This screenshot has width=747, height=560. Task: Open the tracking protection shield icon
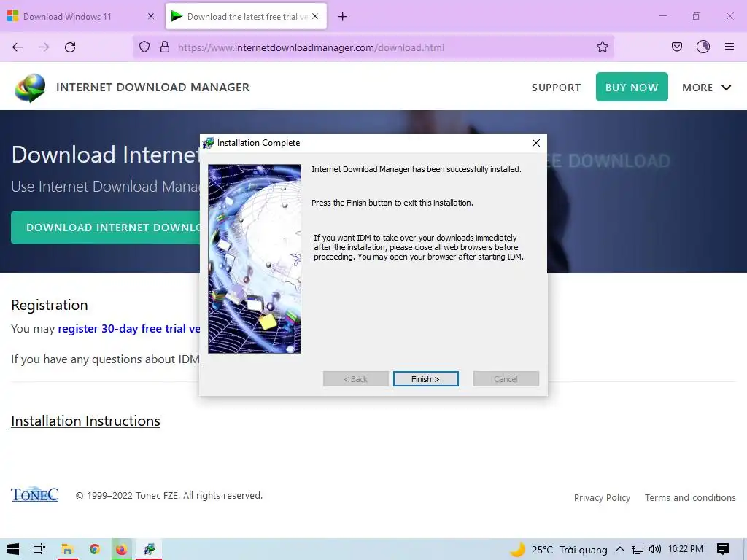144,47
